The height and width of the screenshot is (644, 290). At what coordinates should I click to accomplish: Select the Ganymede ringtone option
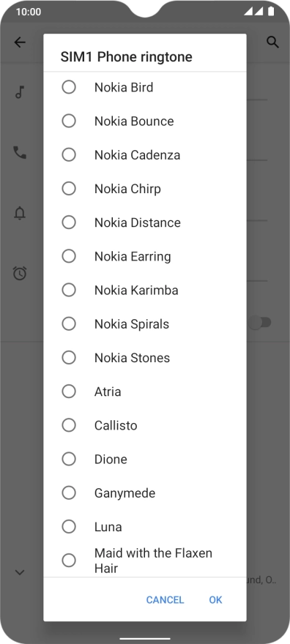(x=145, y=493)
